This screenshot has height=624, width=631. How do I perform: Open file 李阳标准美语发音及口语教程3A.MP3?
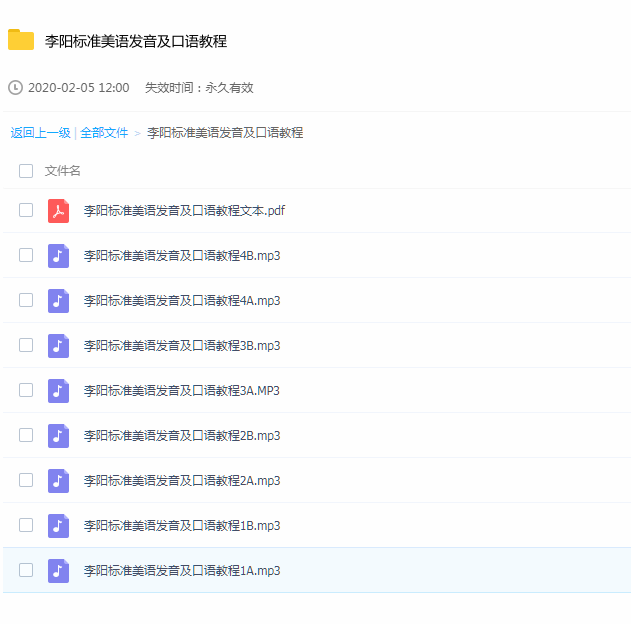tap(181, 391)
